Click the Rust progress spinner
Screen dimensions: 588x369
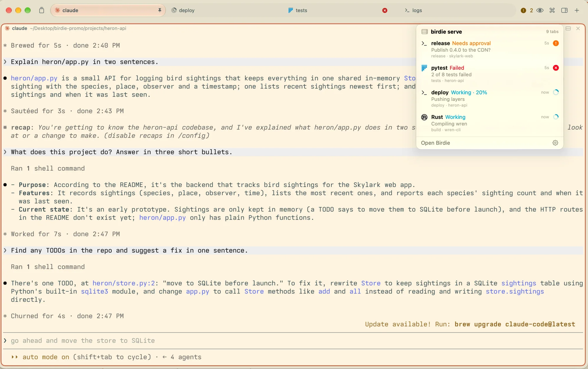point(556,117)
